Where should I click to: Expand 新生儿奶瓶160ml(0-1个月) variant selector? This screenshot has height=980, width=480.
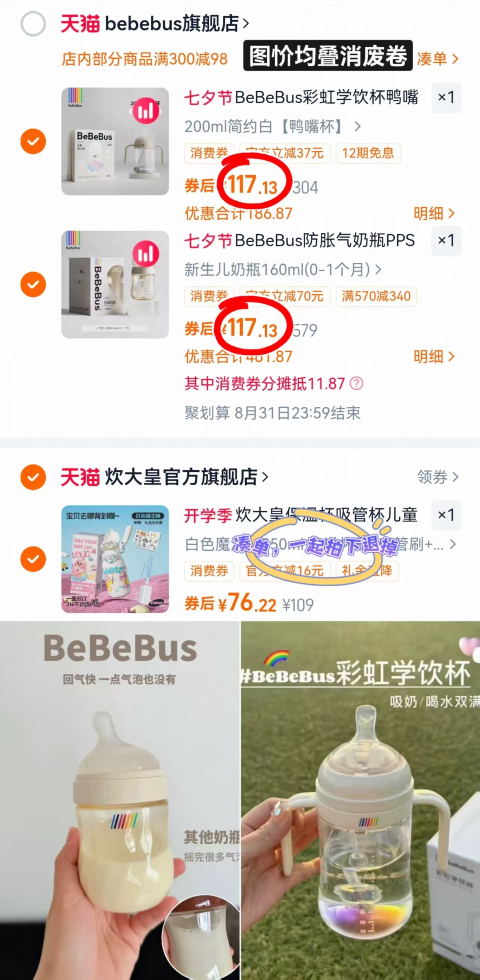pos(283,269)
